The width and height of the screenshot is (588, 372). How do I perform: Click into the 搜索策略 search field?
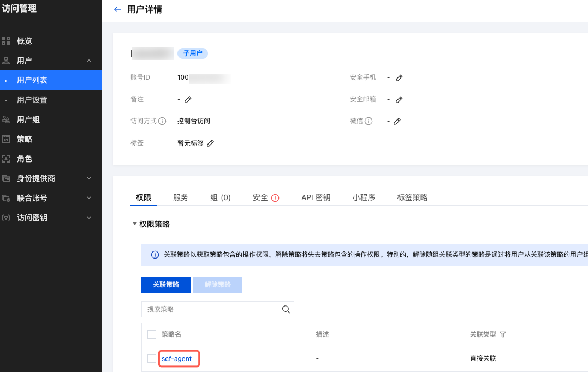point(210,309)
